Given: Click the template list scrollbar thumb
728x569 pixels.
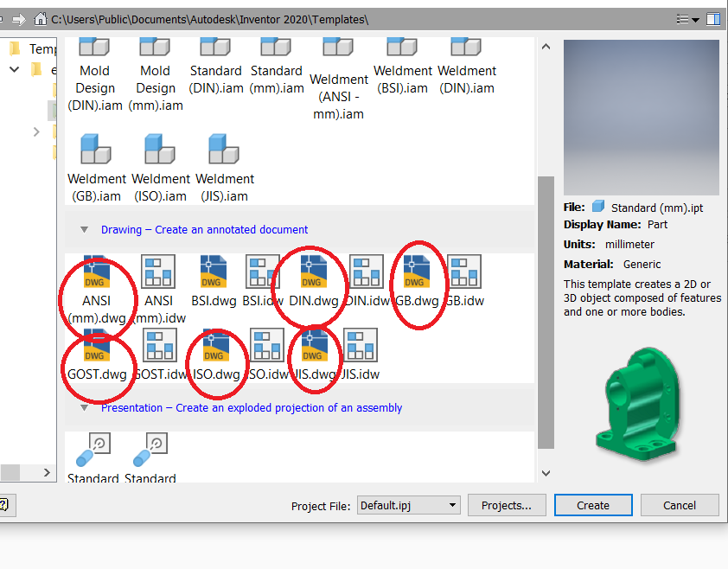Looking at the screenshot, I should click(546, 312).
